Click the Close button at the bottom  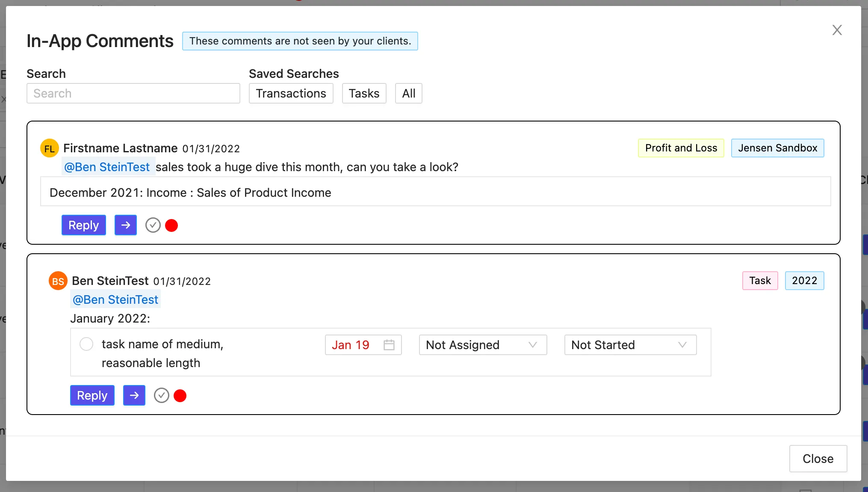(x=818, y=459)
